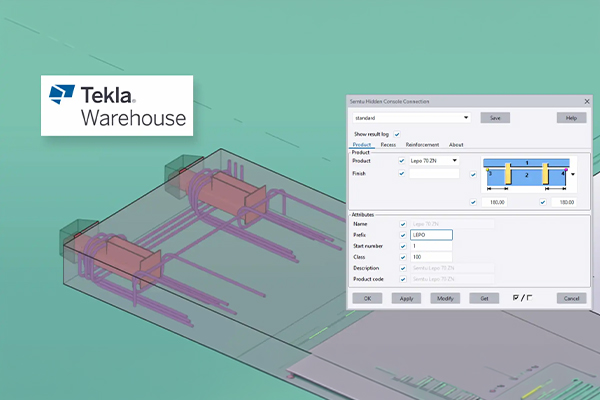The height and width of the screenshot is (400, 600).
Task: Toggle the Class attribute checkbox
Action: pyautogui.click(x=402, y=257)
